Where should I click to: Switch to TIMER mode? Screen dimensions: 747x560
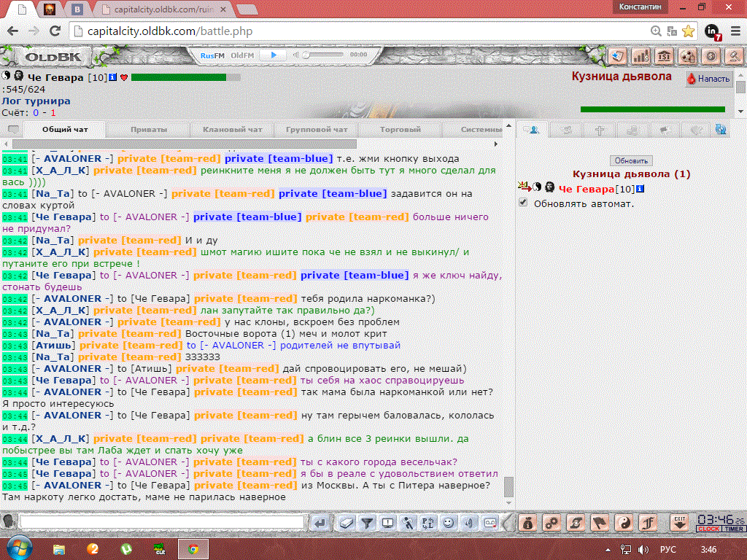pos(734,529)
